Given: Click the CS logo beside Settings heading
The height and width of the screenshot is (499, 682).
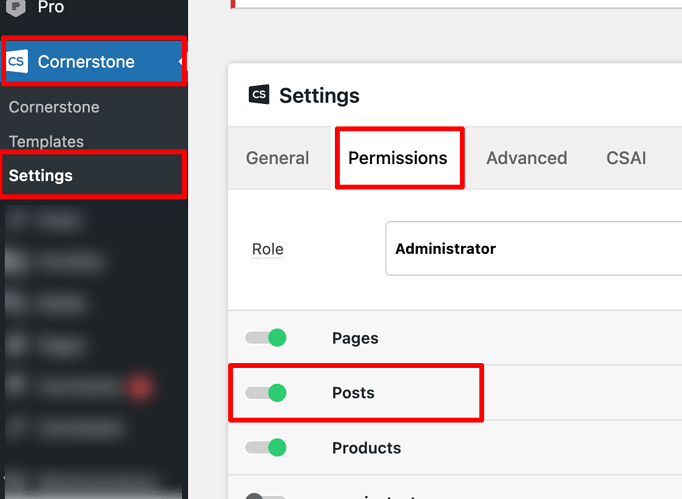Looking at the screenshot, I should (259, 95).
